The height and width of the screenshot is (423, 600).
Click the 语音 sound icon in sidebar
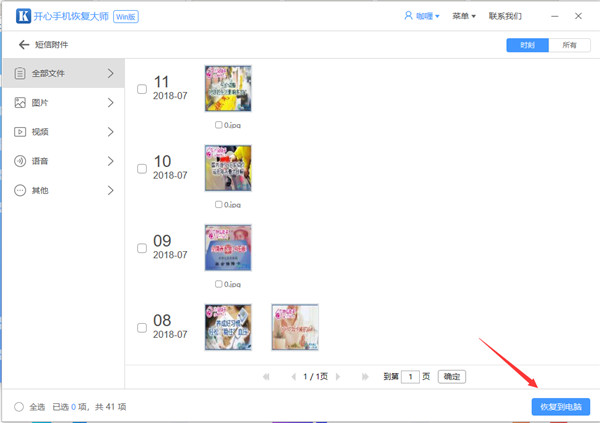coord(20,161)
